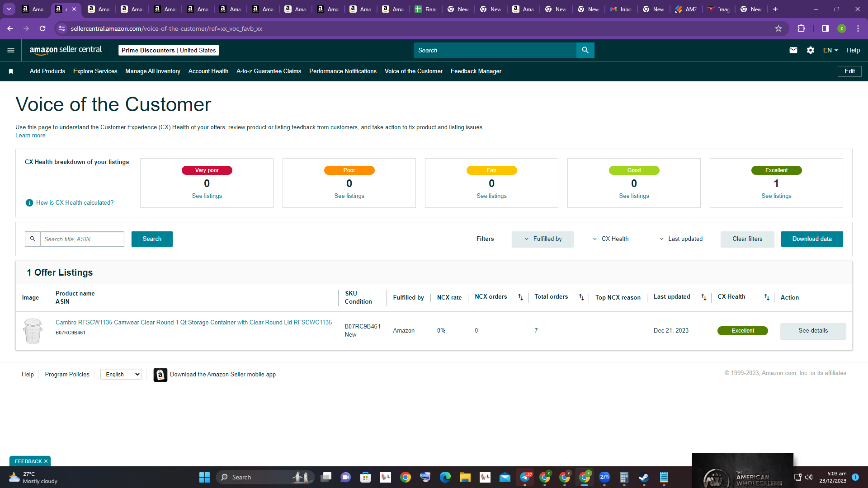The width and height of the screenshot is (868, 488).
Task: Open Manage All Inventory
Action: (153, 71)
